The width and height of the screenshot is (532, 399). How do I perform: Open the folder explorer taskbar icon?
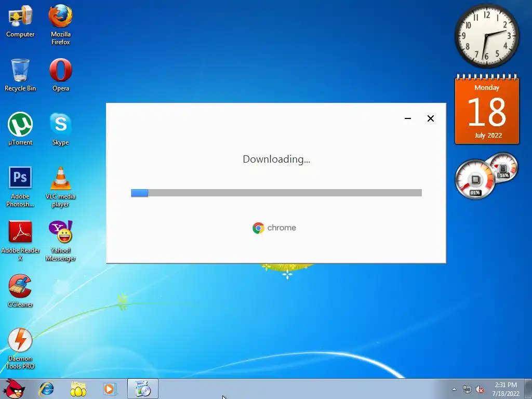pos(78,389)
